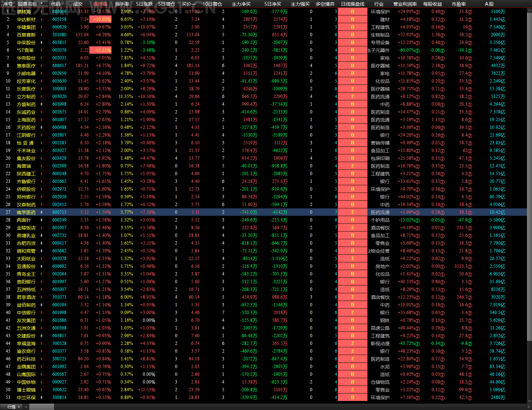
Task: Click stock code 300622 for 博士眼镜
Action: point(59,390)
